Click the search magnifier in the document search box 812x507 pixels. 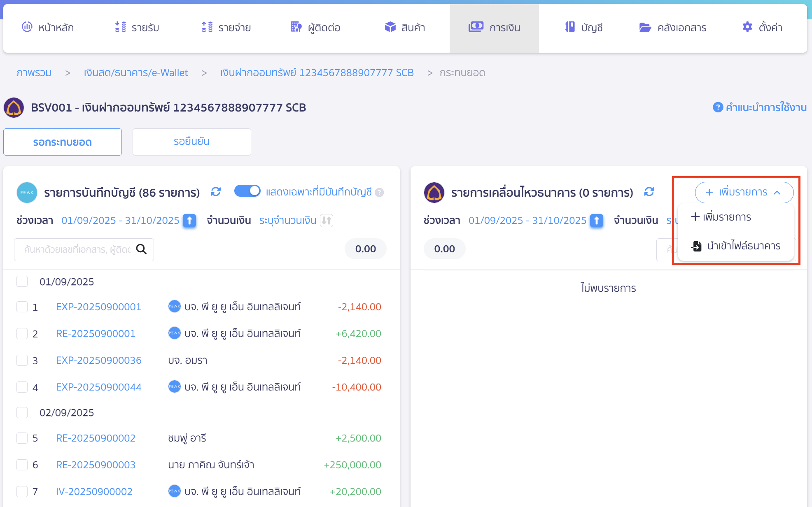click(142, 249)
